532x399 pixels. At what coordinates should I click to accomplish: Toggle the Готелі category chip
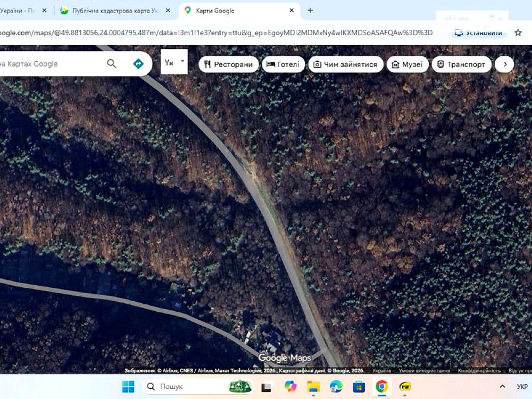[283, 64]
